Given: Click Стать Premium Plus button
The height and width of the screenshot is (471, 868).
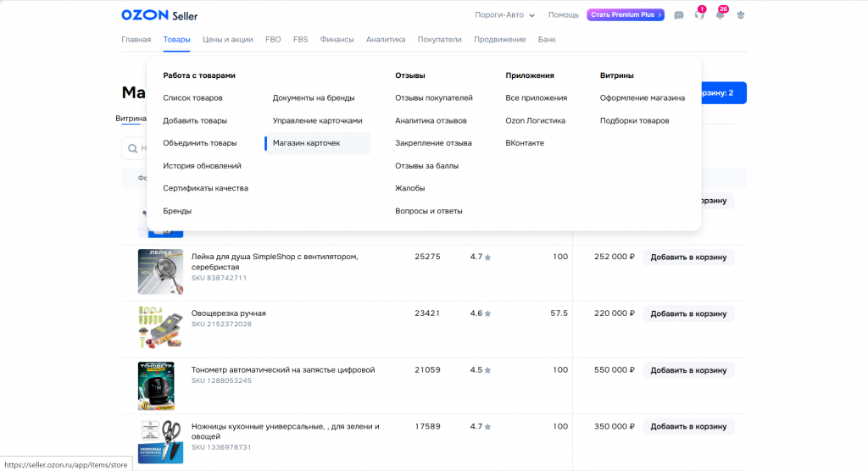Looking at the screenshot, I should (x=625, y=15).
